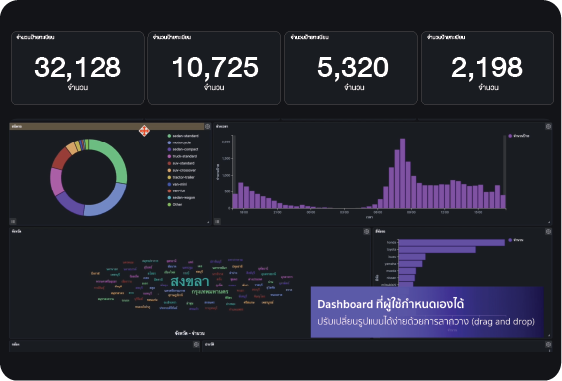Click the purple sedan-compact legend color dot
Viewport: 562px width, 381px height.
[x=169, y=149]
